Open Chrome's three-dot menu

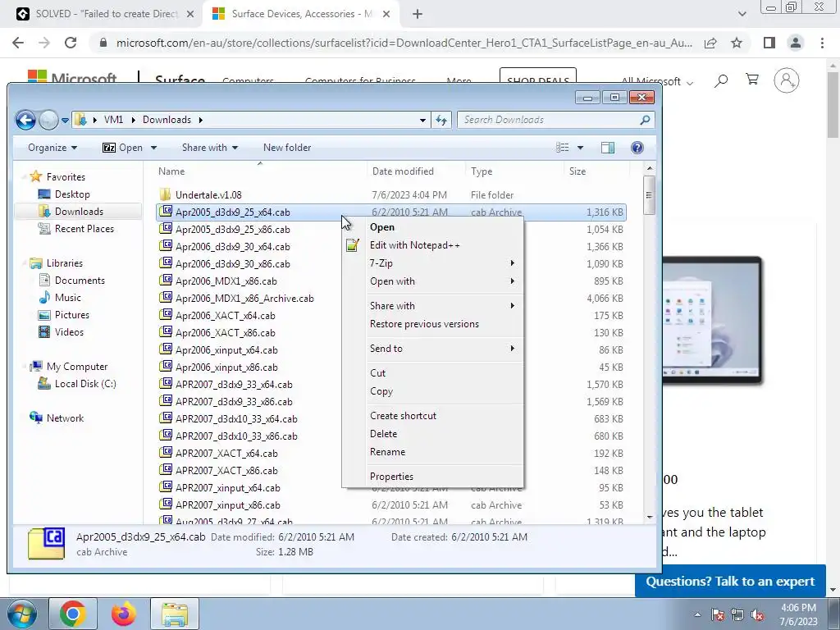click(x=822, y=43)
